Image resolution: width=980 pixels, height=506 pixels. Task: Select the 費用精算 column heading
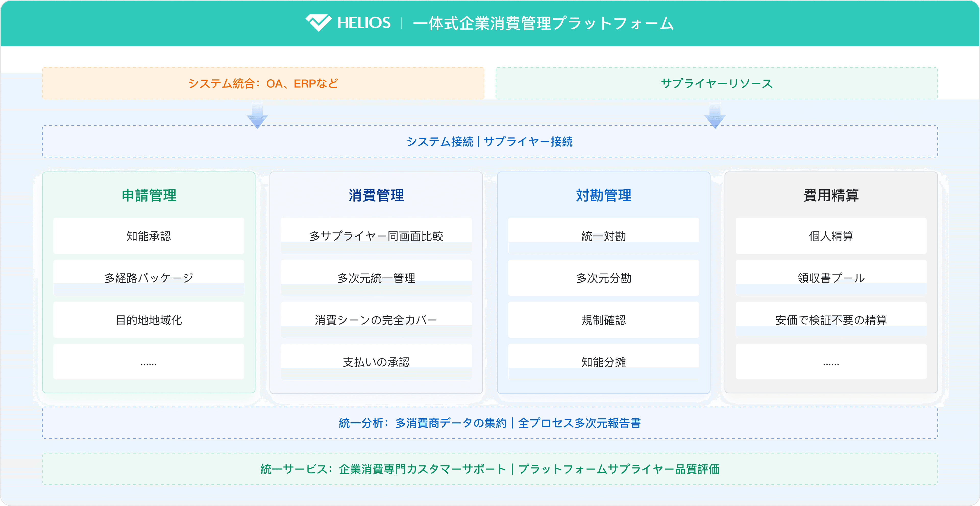(831, 195)
